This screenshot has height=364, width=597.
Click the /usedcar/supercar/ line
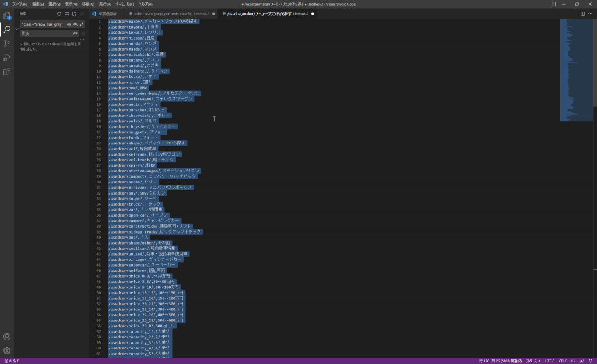click(142, 265)
